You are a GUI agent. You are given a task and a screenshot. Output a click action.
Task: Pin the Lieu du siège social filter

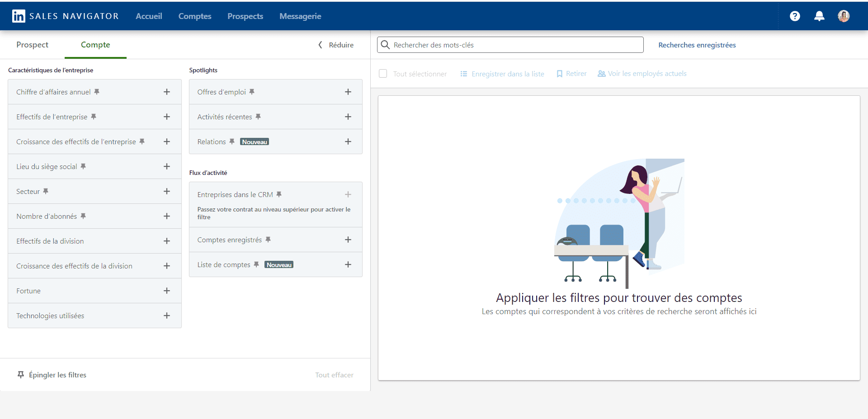(83, 166)
